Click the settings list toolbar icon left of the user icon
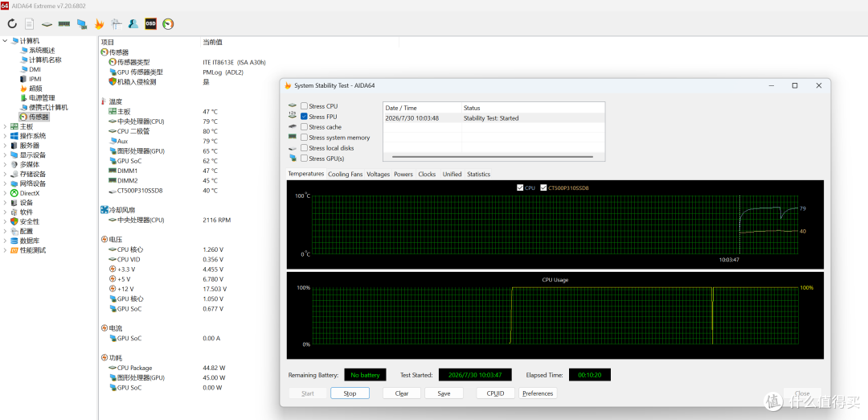The height and width of the screenshot is (420, 868). click(117, 24)
